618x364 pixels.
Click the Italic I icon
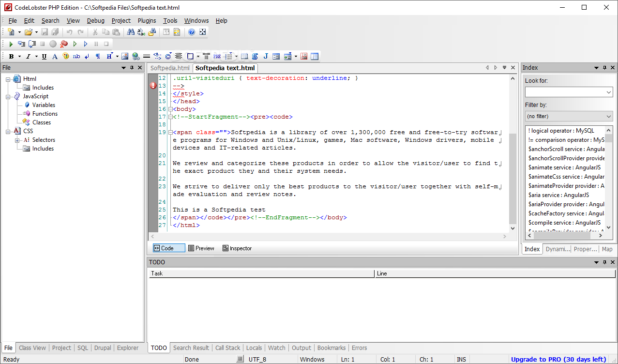tap(28, 56)
